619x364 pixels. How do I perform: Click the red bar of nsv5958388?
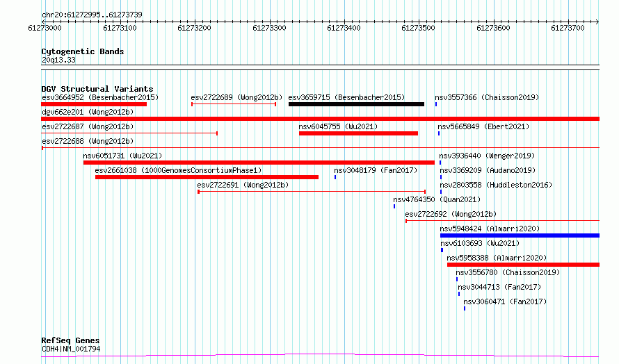click(524, 265)
